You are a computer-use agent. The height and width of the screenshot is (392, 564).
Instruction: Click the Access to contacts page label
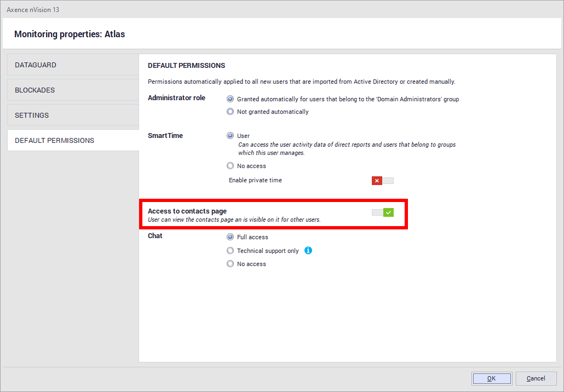coord(187,211)
